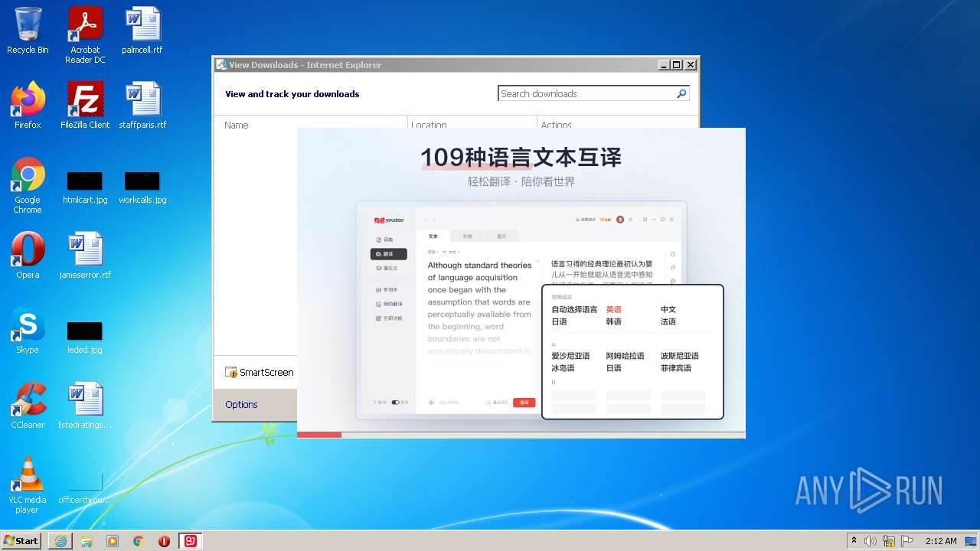Select leded.jpg image file
The height and width of the screenshot is (551, 980).
tap(85, 338)
